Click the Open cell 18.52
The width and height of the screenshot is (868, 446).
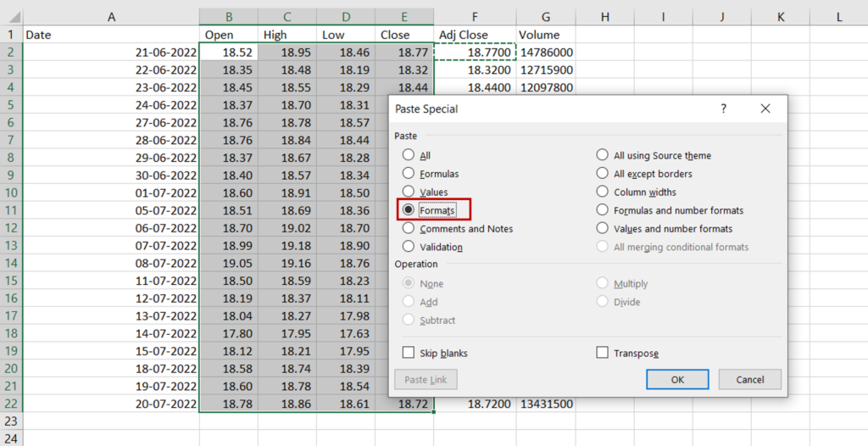coord(229,53)
